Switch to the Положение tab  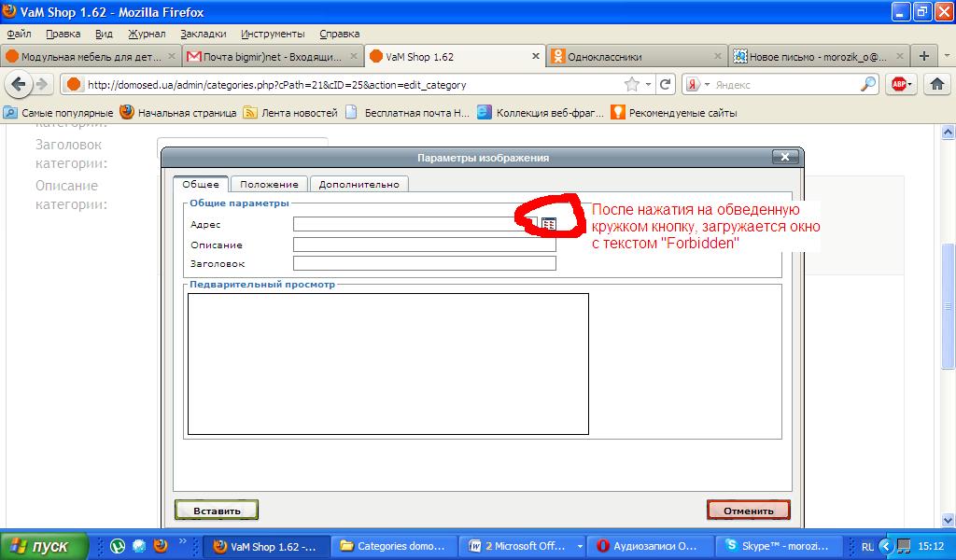(269, 184)
